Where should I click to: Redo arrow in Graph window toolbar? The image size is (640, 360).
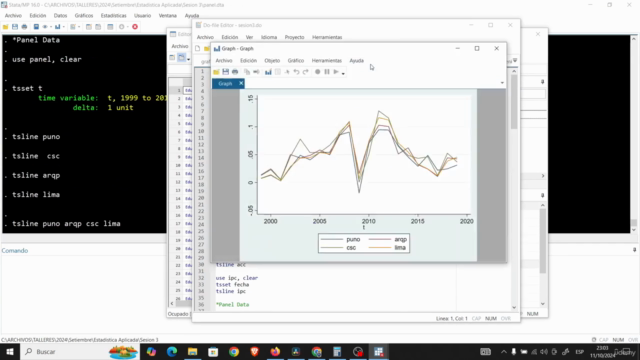click(305, 72)
